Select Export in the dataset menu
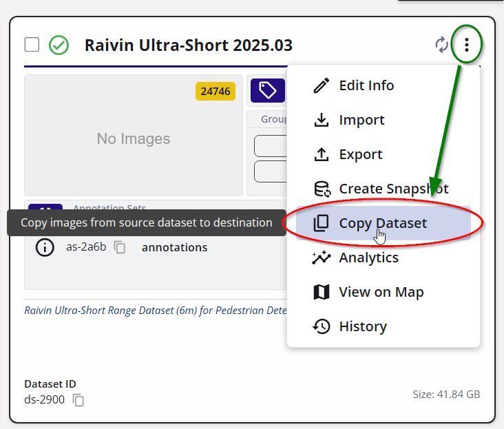Image resolution: width=504 pixels, height=429 pixels. coord(384,154)
